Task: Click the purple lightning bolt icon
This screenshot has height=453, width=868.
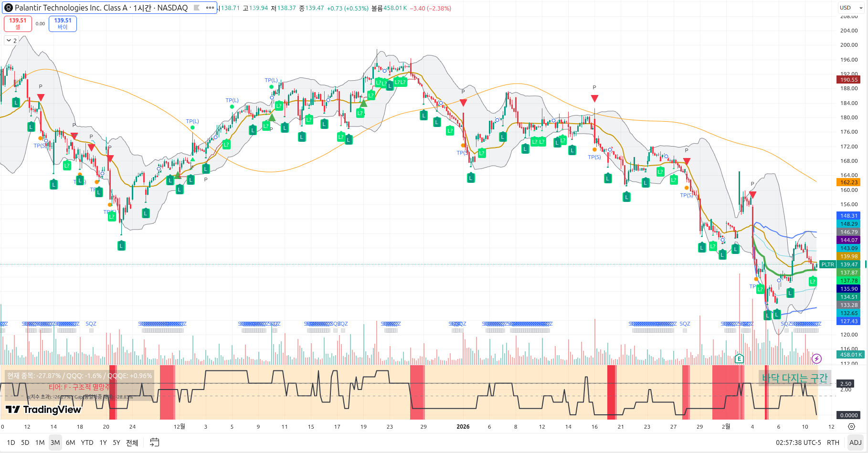Action: click(816, 358)
